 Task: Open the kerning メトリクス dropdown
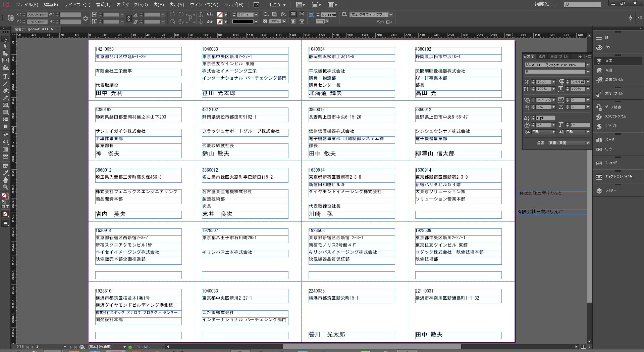click(553, 100)
